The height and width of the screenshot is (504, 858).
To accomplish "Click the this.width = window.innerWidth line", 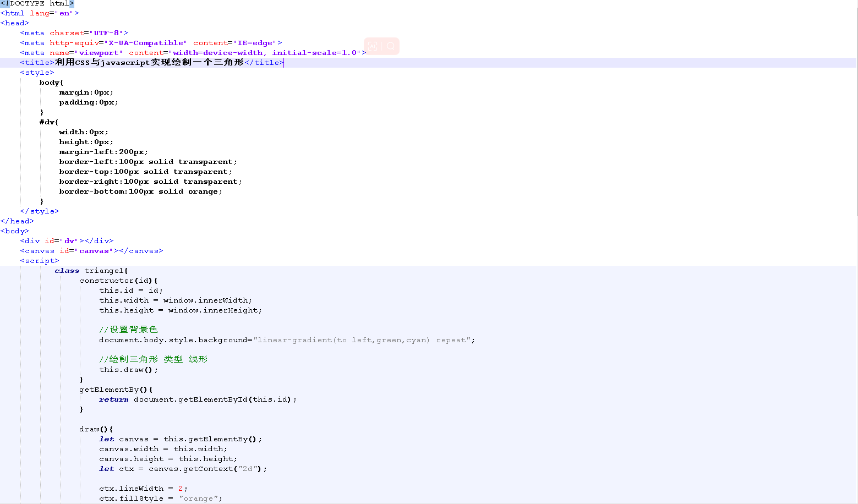I will (x=176, y=300).
